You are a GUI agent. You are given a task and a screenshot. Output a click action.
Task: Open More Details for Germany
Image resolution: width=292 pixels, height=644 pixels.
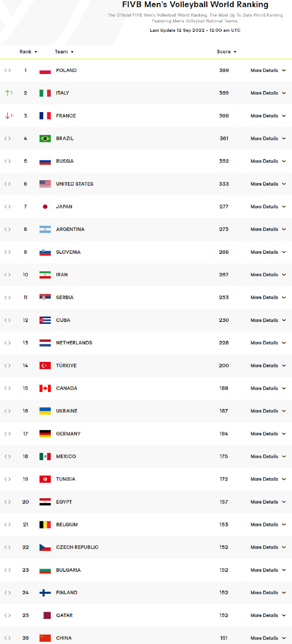(x=268, y=434)
